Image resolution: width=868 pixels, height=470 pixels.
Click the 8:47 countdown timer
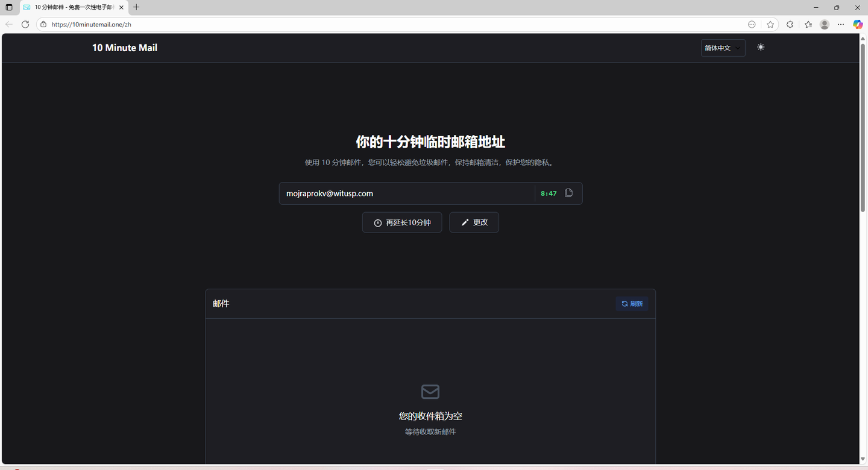(549, 193)
